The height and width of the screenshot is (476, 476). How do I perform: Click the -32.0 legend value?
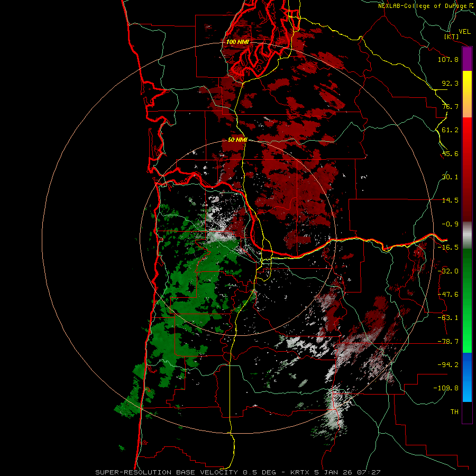[x=448, y=271]
